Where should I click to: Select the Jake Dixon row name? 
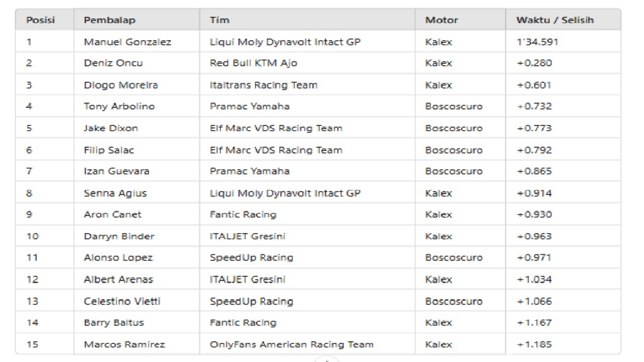coord(111,128)
